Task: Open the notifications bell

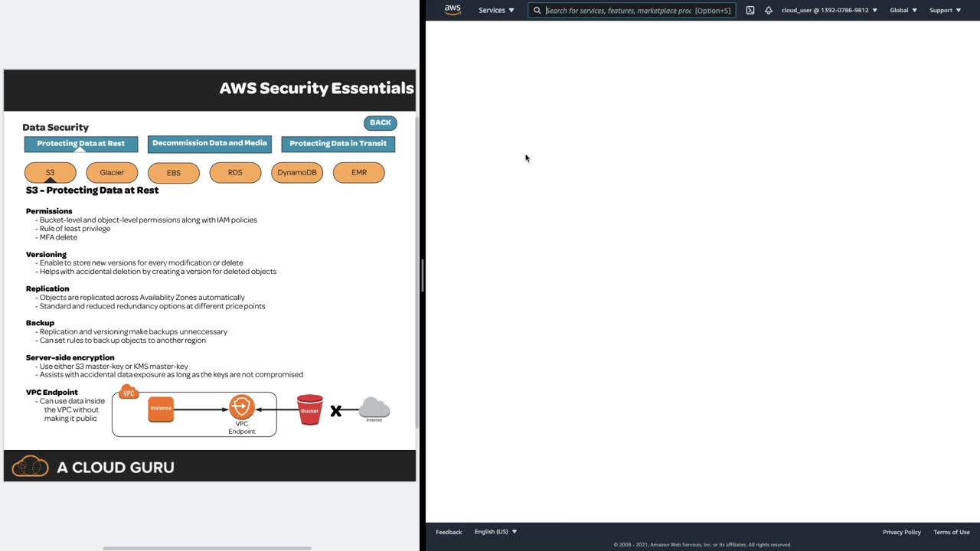Action: pos(769,11)
